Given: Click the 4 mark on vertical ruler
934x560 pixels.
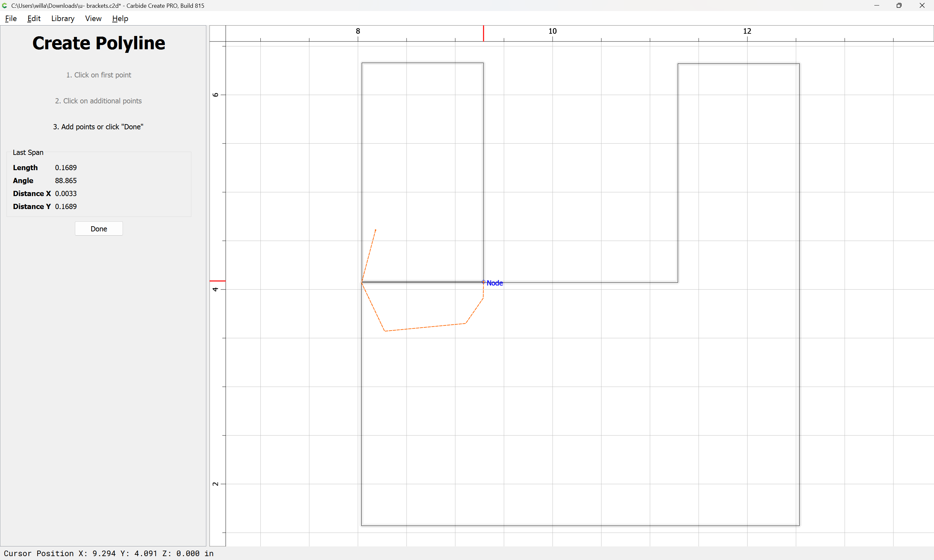Looking at the screenshot, I should tap(216, 289).
